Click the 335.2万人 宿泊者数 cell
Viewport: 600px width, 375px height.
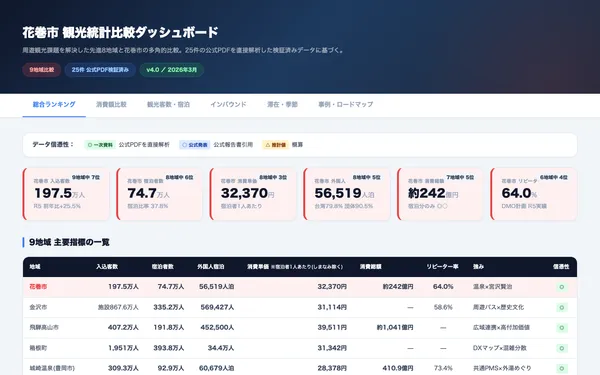[x=169, y=307]
